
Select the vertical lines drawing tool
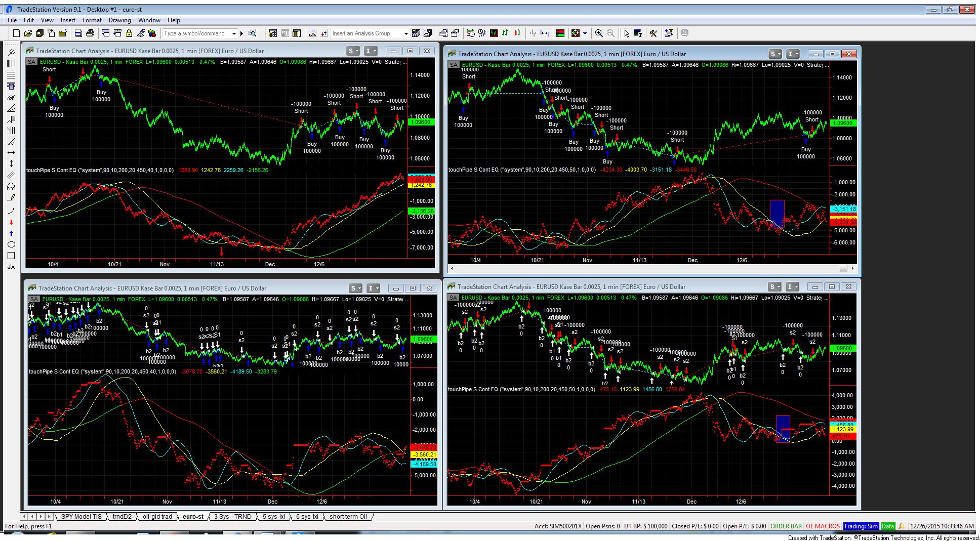click(11, 64)
